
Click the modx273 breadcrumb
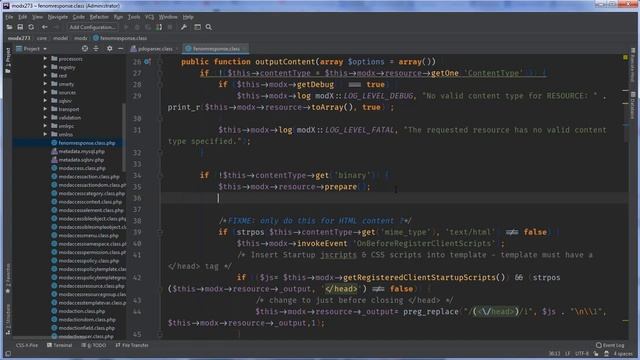point(19,38)
